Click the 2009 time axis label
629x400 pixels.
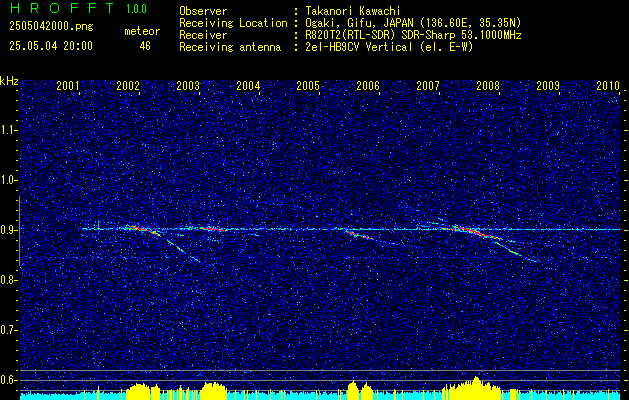pos(548,85)
